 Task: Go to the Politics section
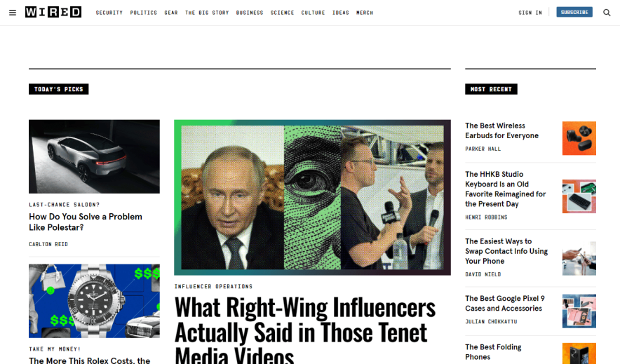click(144, 13)
